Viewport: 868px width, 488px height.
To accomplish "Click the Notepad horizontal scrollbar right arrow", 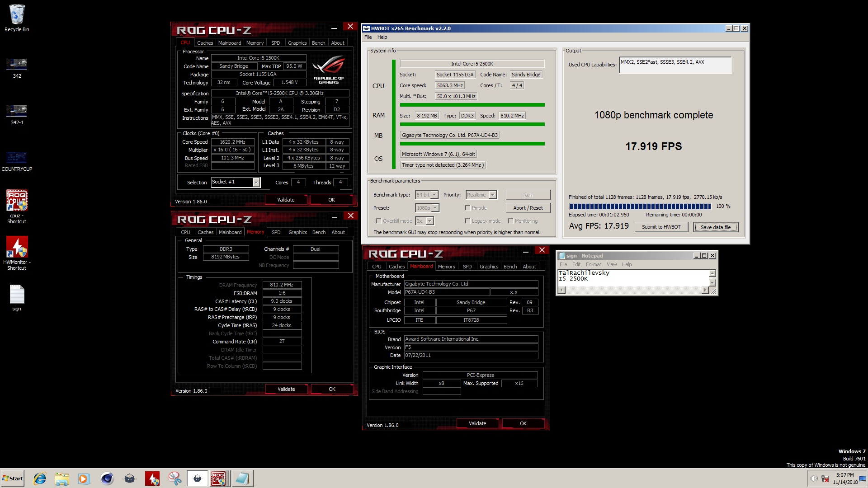I will tap(705, 290).
